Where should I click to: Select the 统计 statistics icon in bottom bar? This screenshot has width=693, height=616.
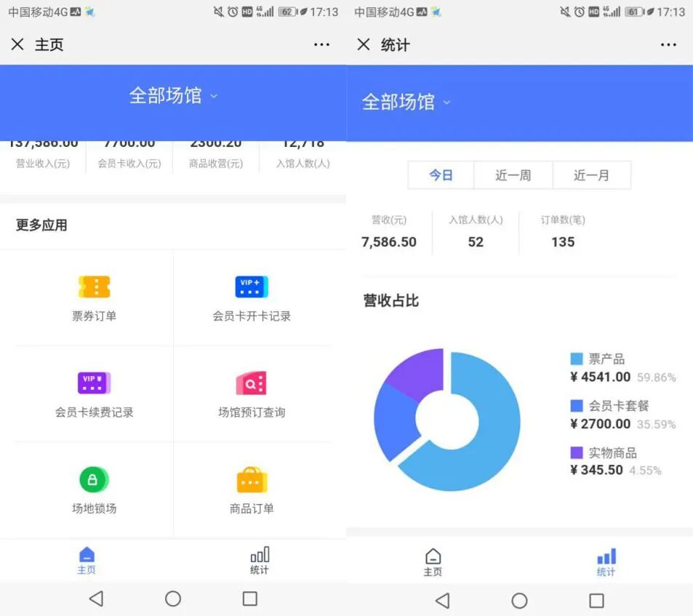click(606, 561)
